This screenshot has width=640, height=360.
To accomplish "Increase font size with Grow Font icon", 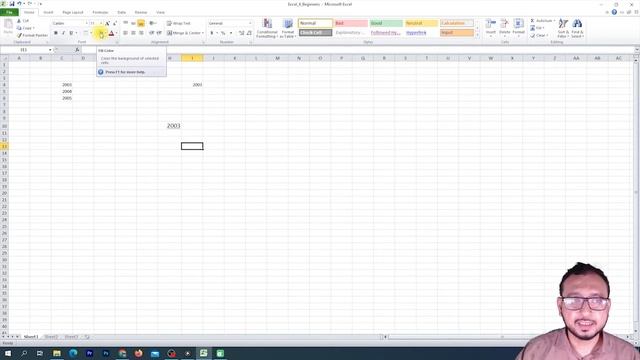I will (x=107, y=23).
